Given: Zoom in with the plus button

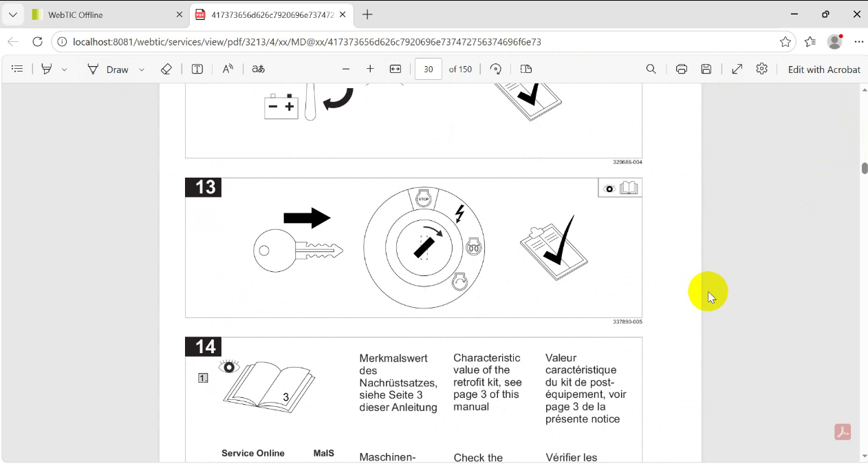Looking at the screenshot, I should pos(370,69).
